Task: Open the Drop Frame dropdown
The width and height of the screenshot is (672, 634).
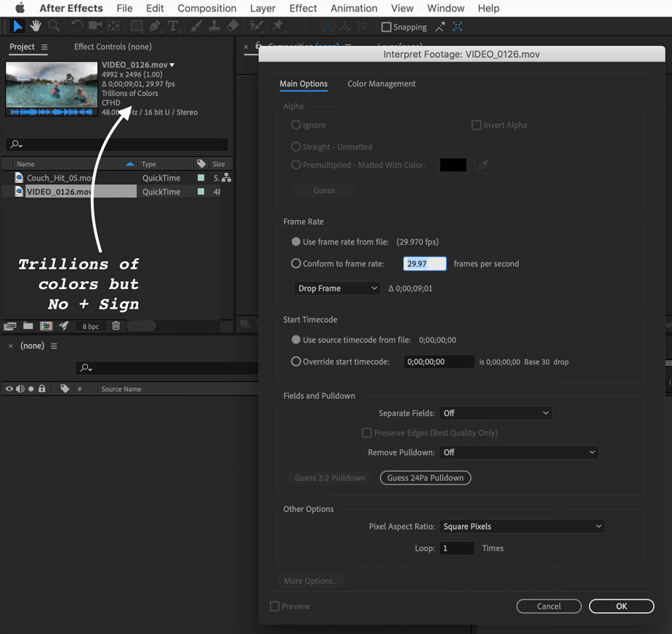Action: (337, 288)
